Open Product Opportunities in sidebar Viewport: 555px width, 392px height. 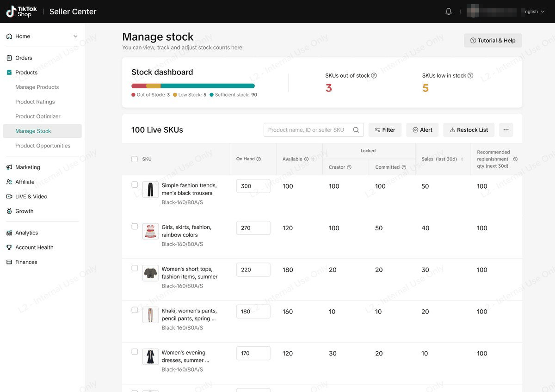click(43, 146)
